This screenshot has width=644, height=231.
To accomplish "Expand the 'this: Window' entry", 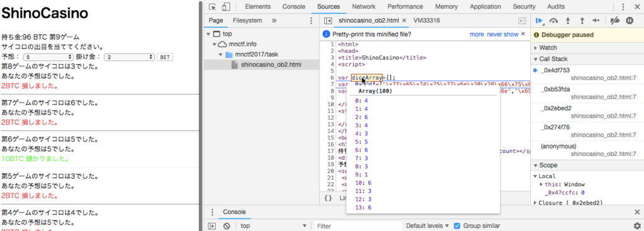I will click(541, 184).
